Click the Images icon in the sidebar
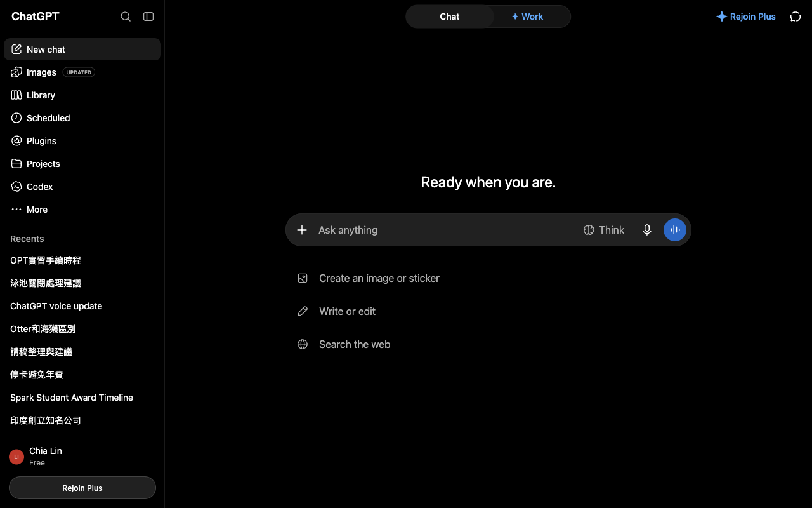This screenshot has width=812, height=508. [x=16, y=72]
